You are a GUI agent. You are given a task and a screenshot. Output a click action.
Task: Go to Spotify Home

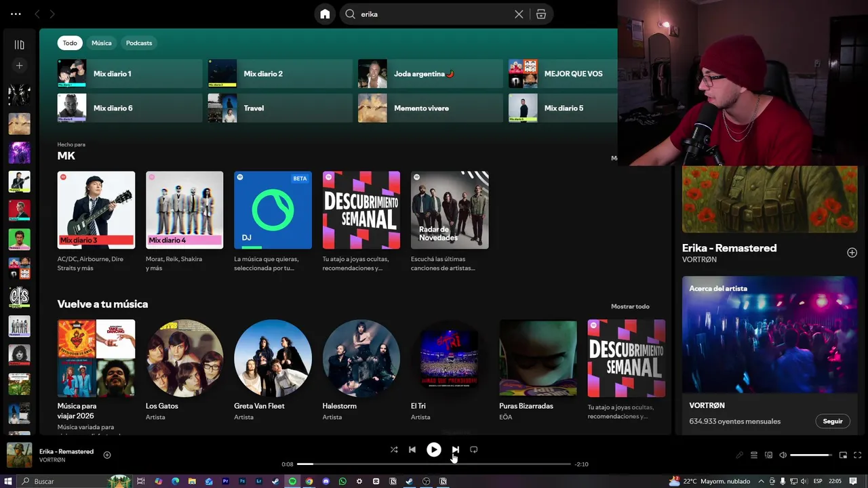coord(325,14)
